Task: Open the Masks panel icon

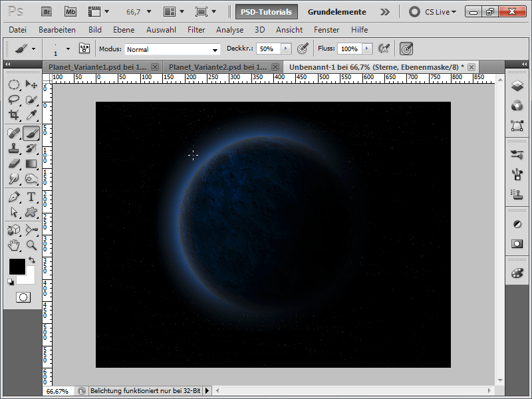Action: coord(517,244)
